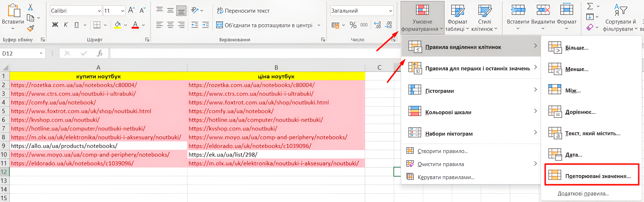Screen dimensions: 644x202
Task: Apply thousands separator 000 icon
Action: pyautogui.click(x=364, y=25)
